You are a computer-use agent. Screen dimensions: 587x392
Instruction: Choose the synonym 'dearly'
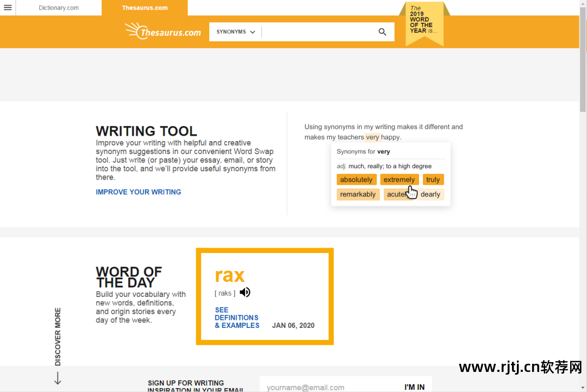pos(430,194)
